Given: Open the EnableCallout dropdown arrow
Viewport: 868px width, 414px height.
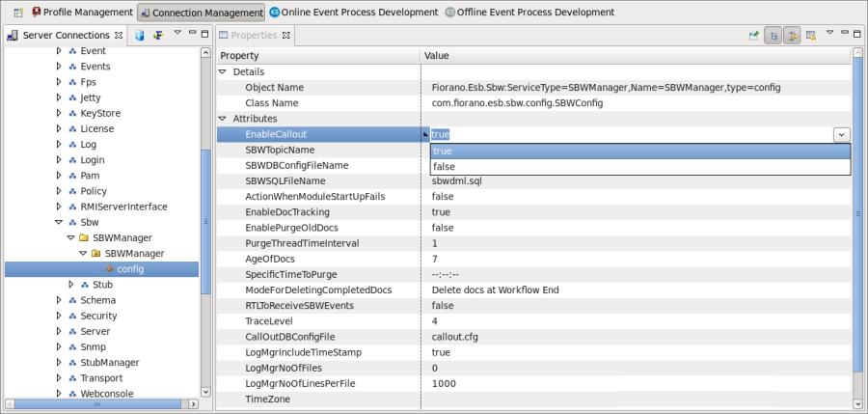Looking at the screenshot, I should click(841, 135).
